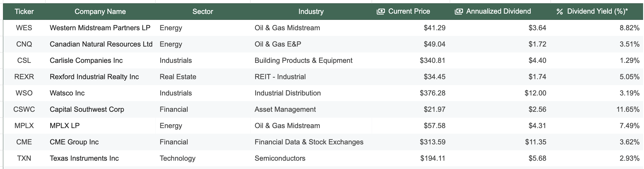Select the Ticker column header

point(24,12)
